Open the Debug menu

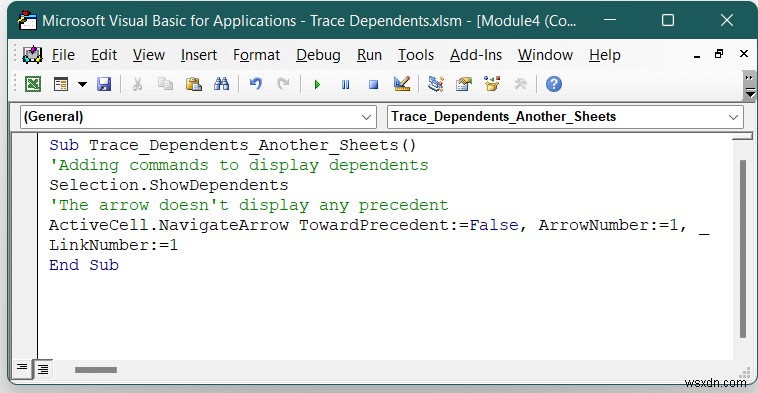(x=318, y=55)
